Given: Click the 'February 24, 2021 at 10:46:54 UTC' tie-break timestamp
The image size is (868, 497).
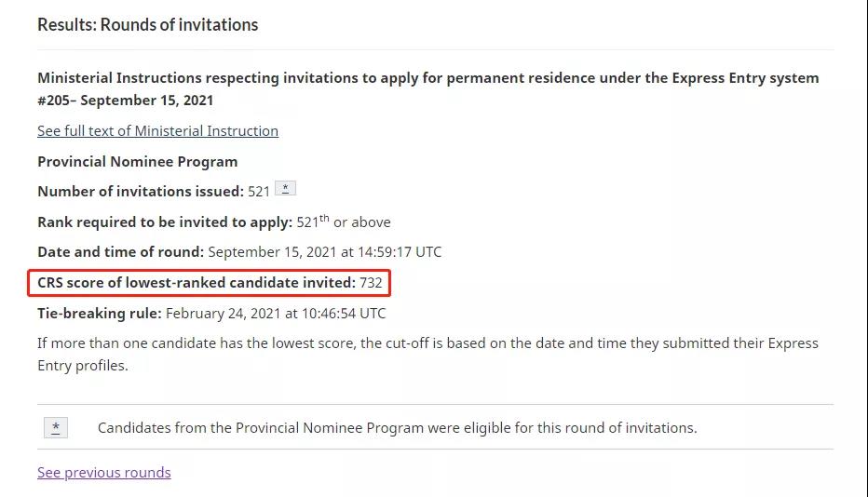Looking at the screenshot, I should [x=276, y=314].
